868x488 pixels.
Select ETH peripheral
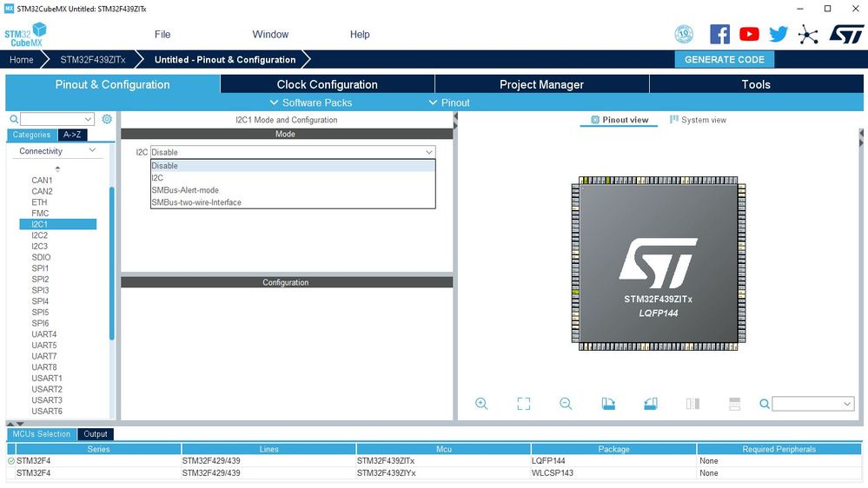click(x=39, y=202)
